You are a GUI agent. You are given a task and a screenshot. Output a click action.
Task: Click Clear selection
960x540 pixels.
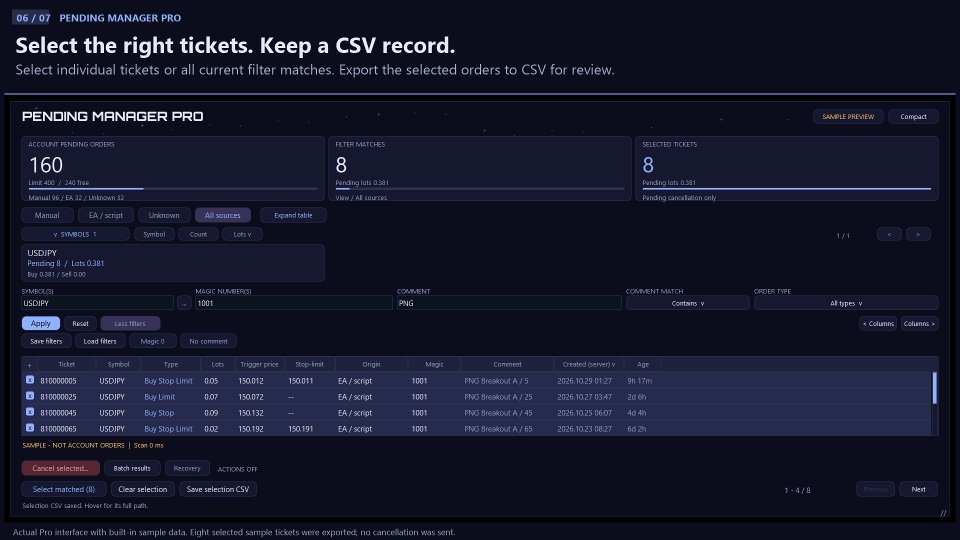pos(143,489)
